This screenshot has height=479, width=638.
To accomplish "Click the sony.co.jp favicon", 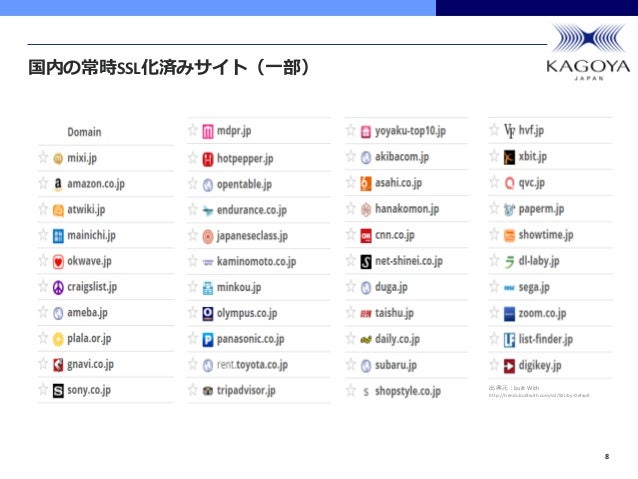I will 58,391.
